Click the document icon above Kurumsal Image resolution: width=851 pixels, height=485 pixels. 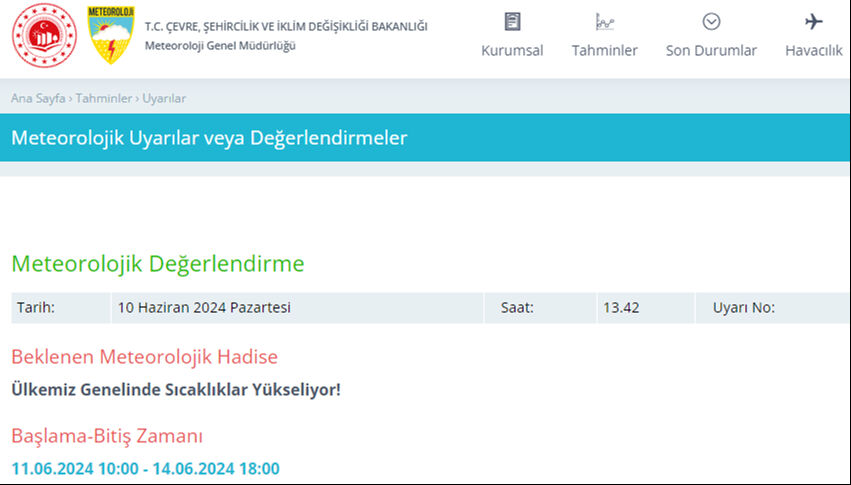pos(512,21)
